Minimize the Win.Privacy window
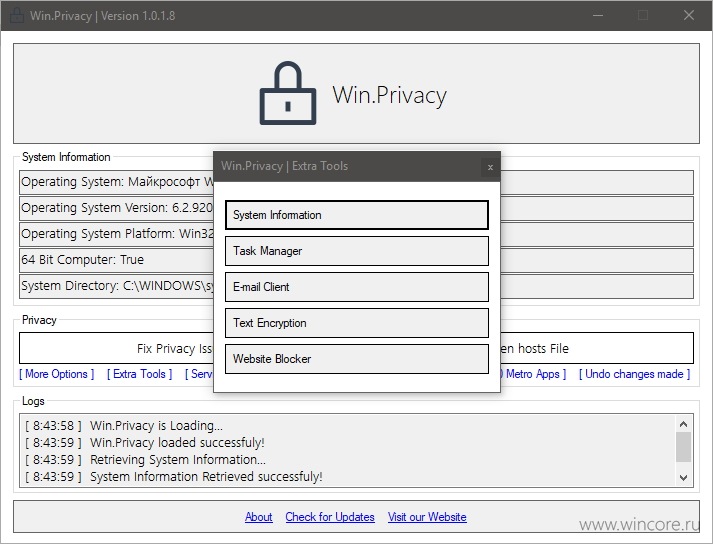 [598, 15]
